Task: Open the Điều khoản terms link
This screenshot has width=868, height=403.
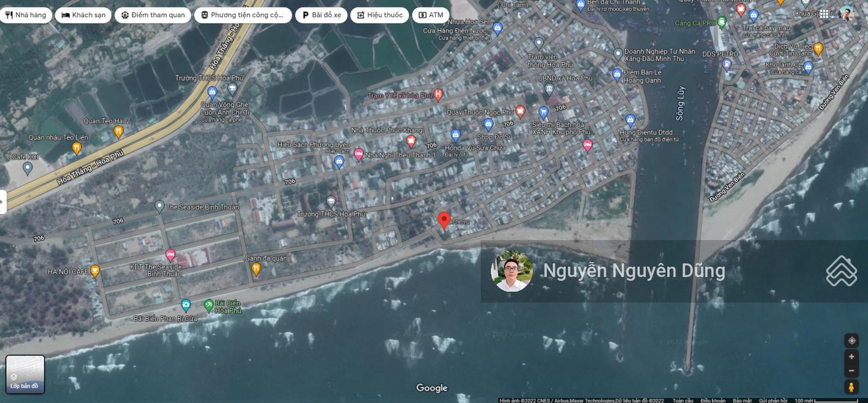Action: 712,401
